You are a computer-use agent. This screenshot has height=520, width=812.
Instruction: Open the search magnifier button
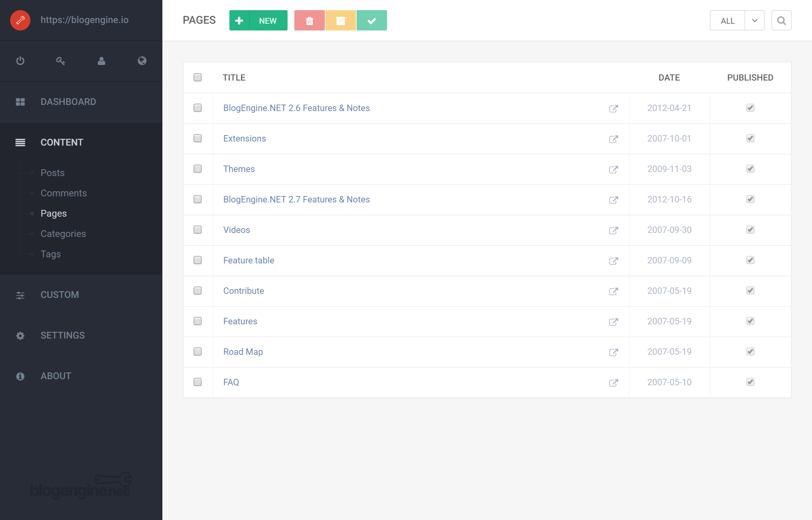point(782,20)
